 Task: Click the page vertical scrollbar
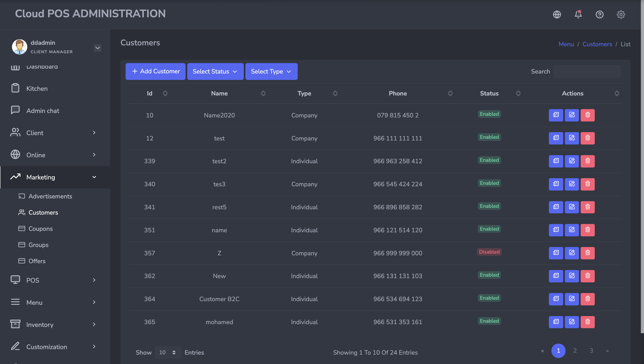coord(642,167)
